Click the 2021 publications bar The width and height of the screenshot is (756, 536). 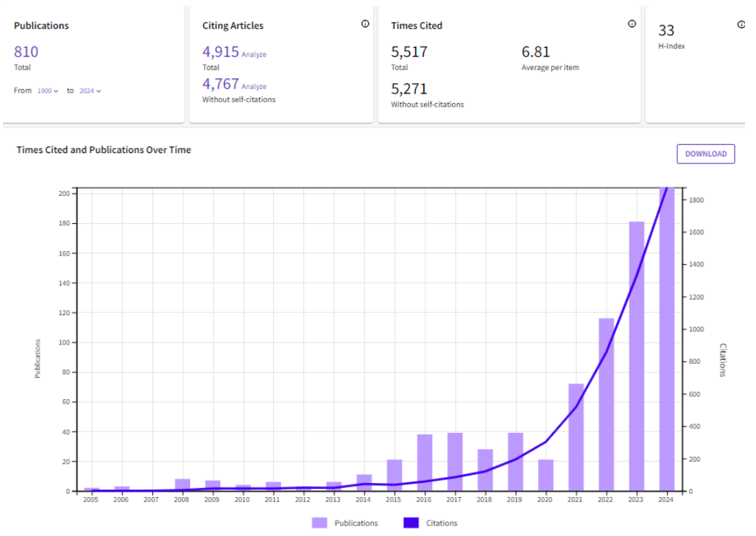tap(576, 437)
